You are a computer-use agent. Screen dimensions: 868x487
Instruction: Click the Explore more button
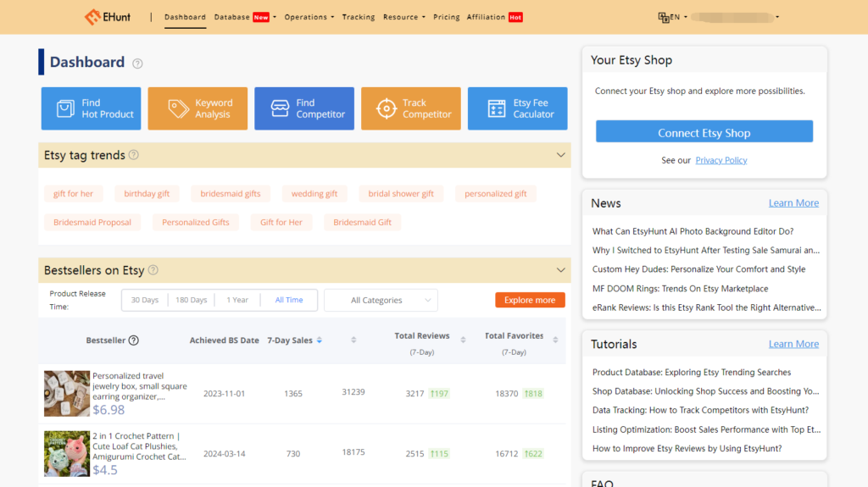(530, 300)
